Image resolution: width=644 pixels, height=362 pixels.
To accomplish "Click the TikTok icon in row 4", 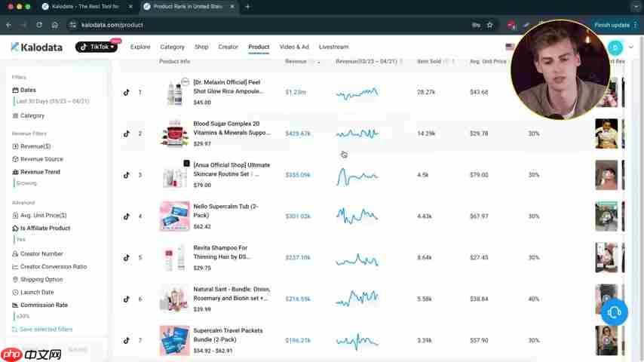I will 127,216.
